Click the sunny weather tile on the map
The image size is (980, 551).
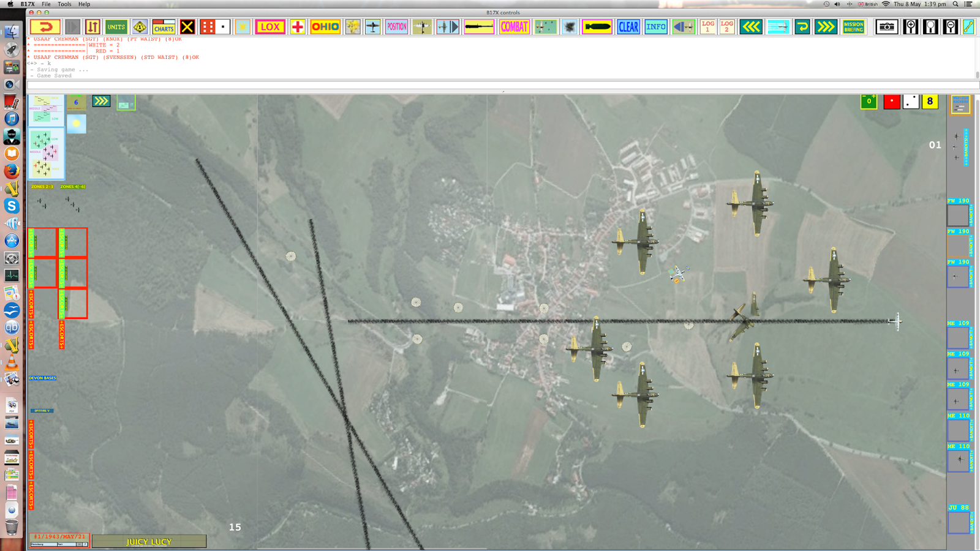[76, 124]
